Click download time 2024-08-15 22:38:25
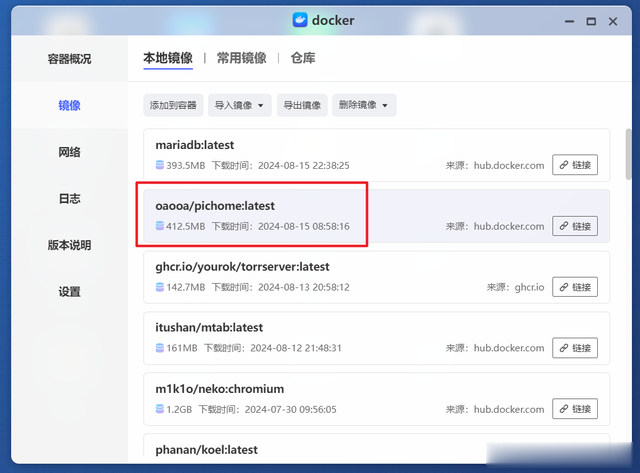The width and height of the screenshot is (640, 473). pyautogui.click(x=304, y=165)
